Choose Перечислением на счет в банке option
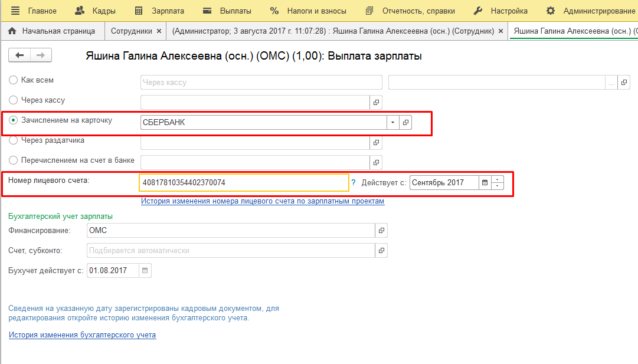The image size is (638, 364). [x=14, y=160]
